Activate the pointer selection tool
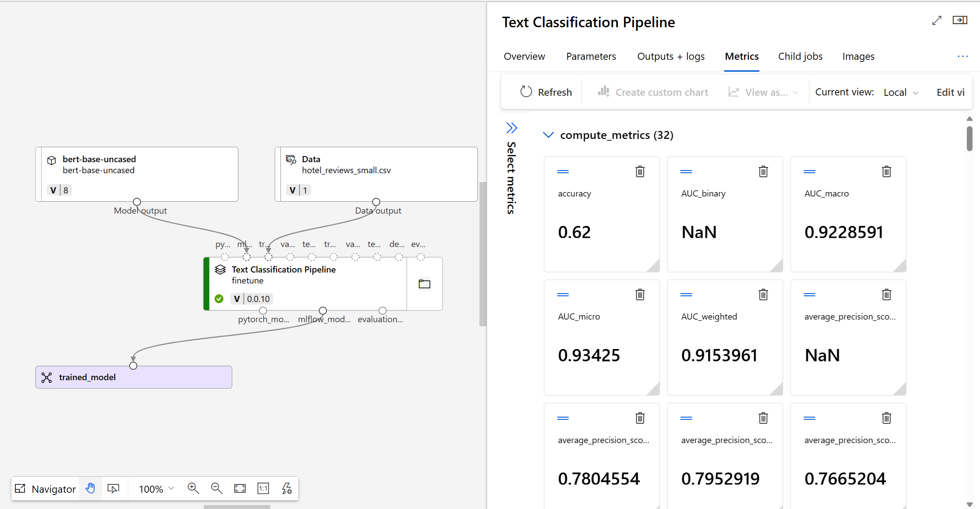 pyautogui.click(x=113, y=488)
